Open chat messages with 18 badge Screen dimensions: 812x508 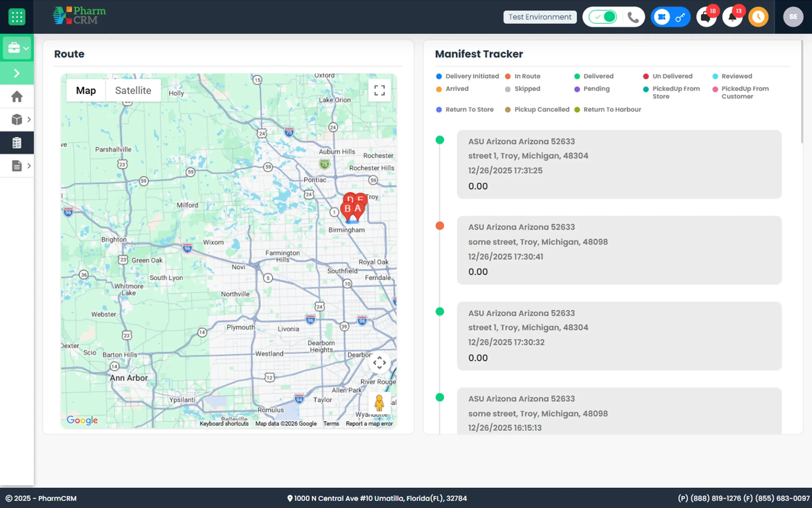coord(706,17)
